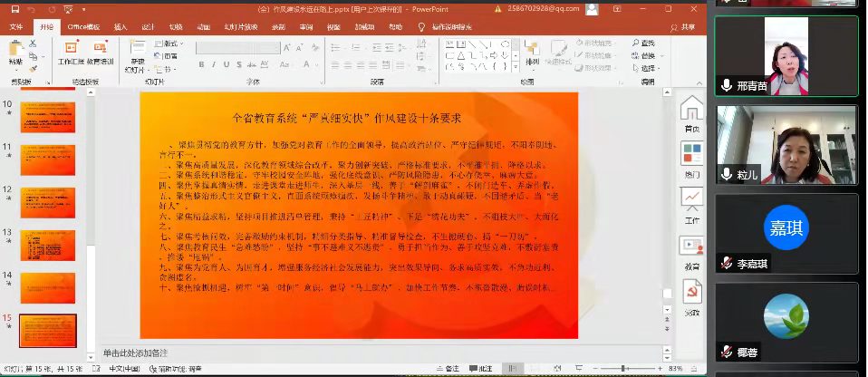Viewport: 868px width, 377px height.
Task: Open the Change Case (Aa) dropdown
Action: tap(285, 64)
